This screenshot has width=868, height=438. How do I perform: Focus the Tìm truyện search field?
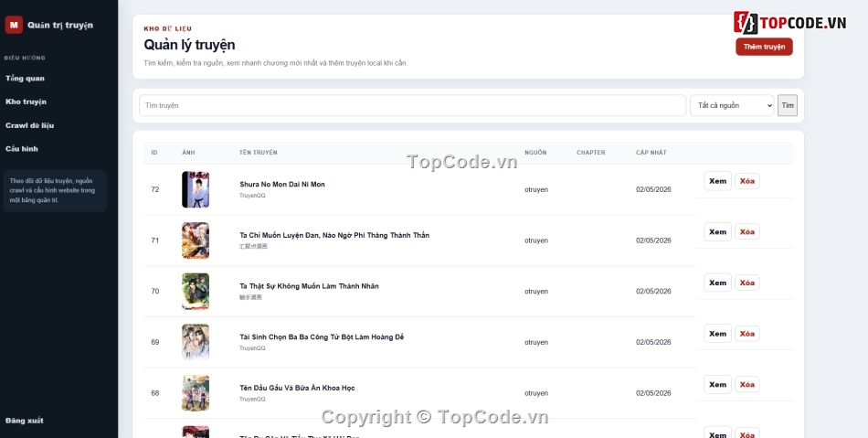412,105
